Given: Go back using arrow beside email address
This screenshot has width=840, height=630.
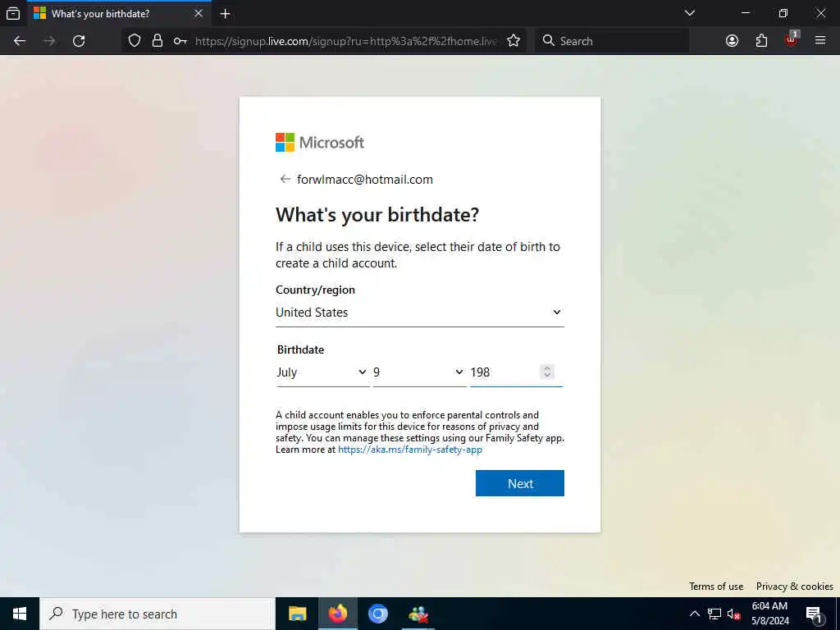Looking at the screenshot, I should tap(285, 179).
